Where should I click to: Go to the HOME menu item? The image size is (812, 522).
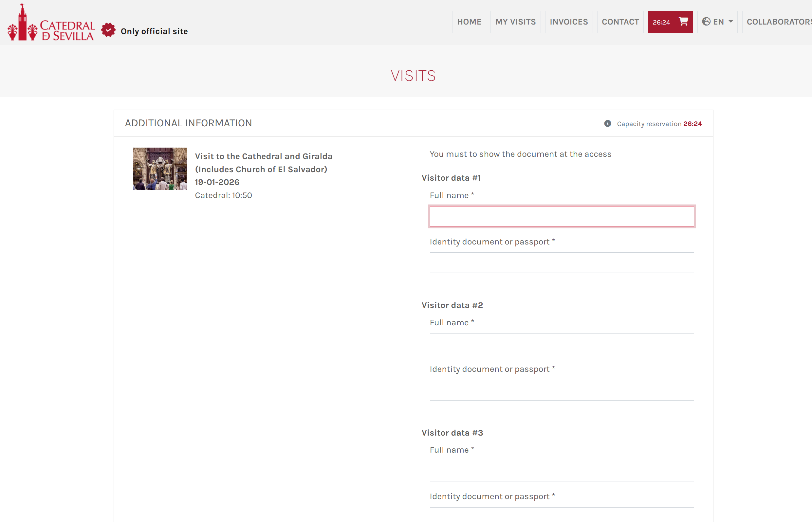[x=469, y=22]
